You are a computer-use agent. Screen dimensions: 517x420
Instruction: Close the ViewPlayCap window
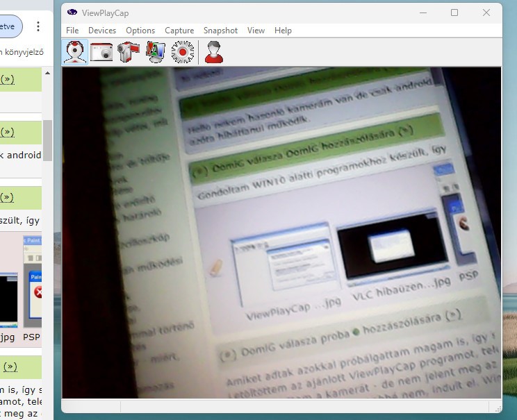tap(486, 12)
